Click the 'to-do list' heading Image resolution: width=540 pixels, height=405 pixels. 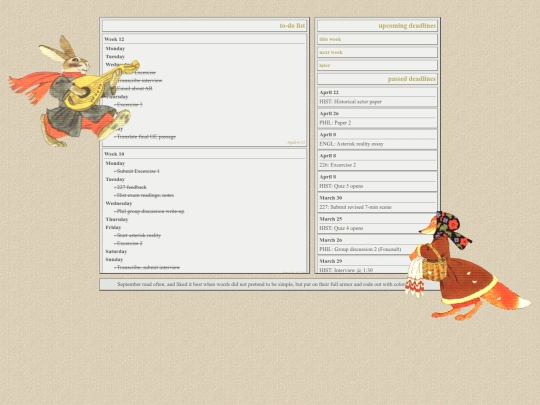tap(292, 25)
